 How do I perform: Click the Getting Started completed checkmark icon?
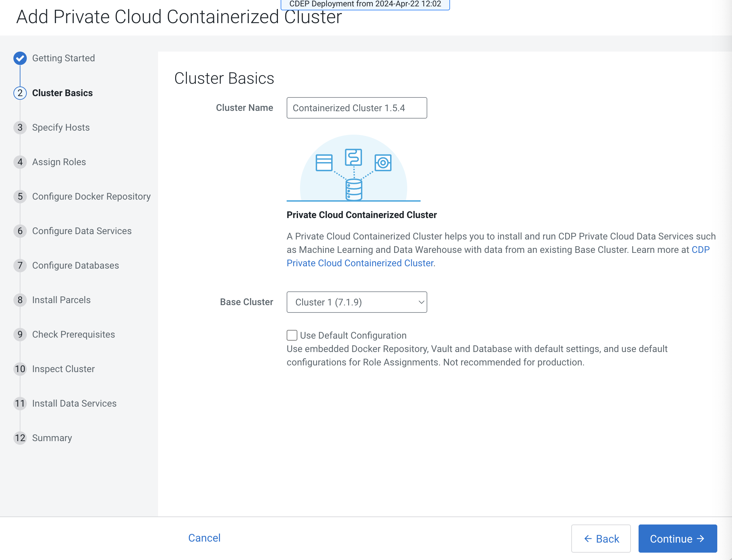pyautogui.click(x=20, y=58)
